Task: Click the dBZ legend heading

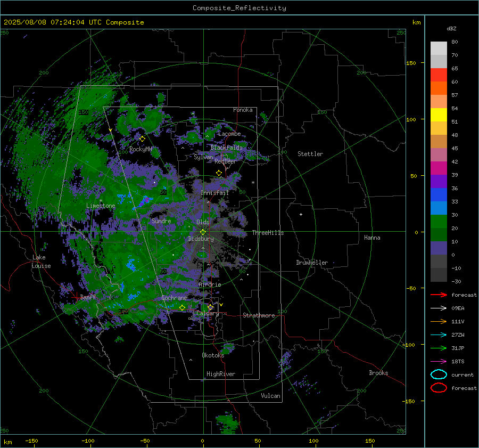Action: click(x=451, y=28)
